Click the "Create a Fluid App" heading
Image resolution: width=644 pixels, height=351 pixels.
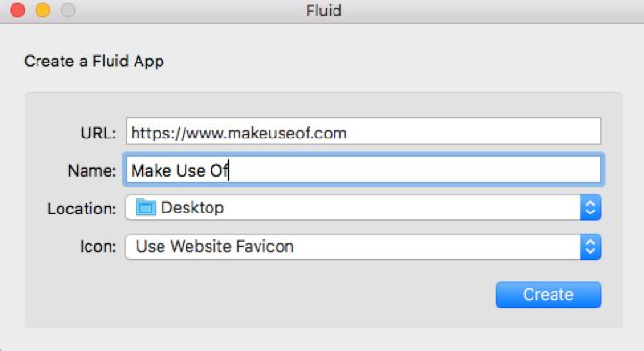point(94,62)
